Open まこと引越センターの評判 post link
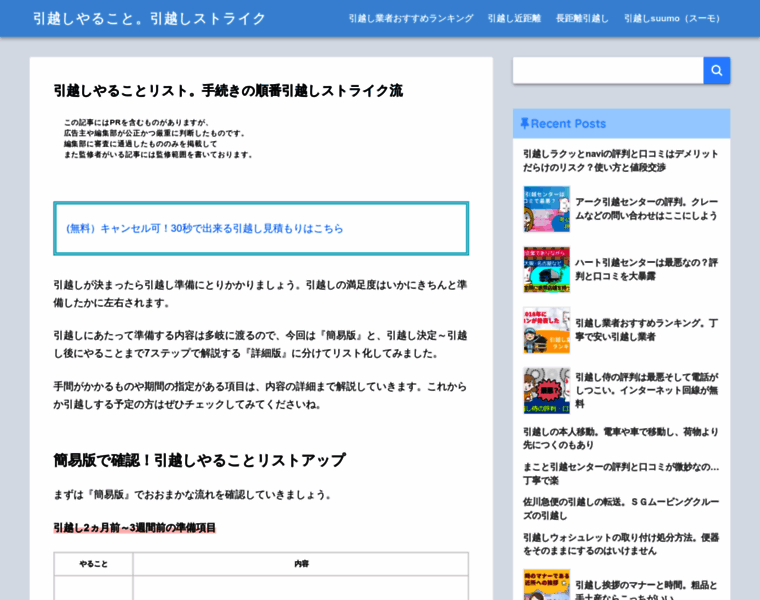 pos(620,473)
